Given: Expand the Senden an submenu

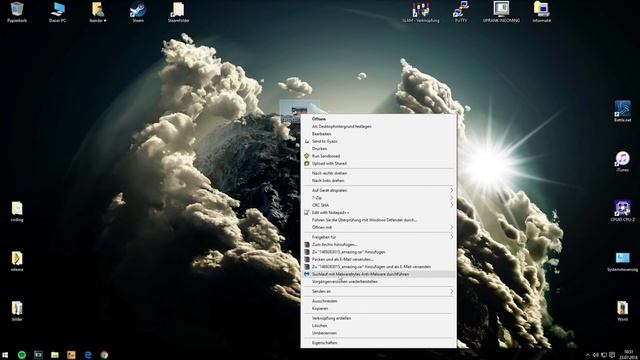Looking at the screenshot, I should coord(379,291).
